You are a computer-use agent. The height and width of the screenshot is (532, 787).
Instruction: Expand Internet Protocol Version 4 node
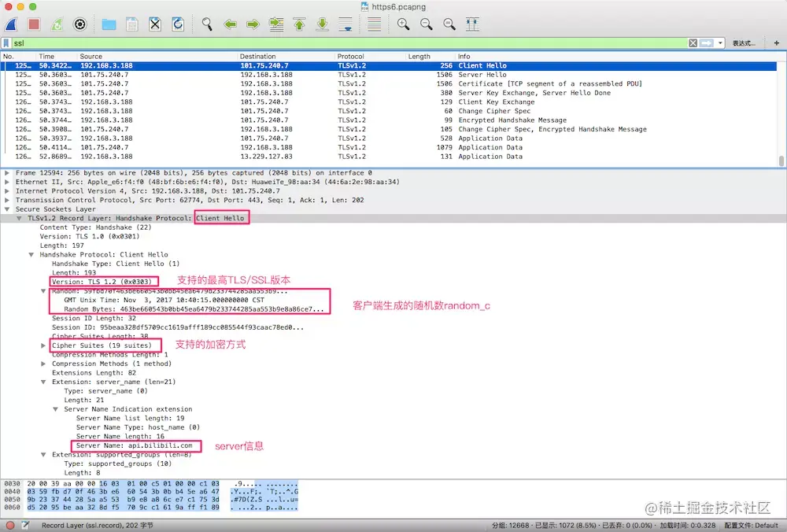(x=7, y=190)
